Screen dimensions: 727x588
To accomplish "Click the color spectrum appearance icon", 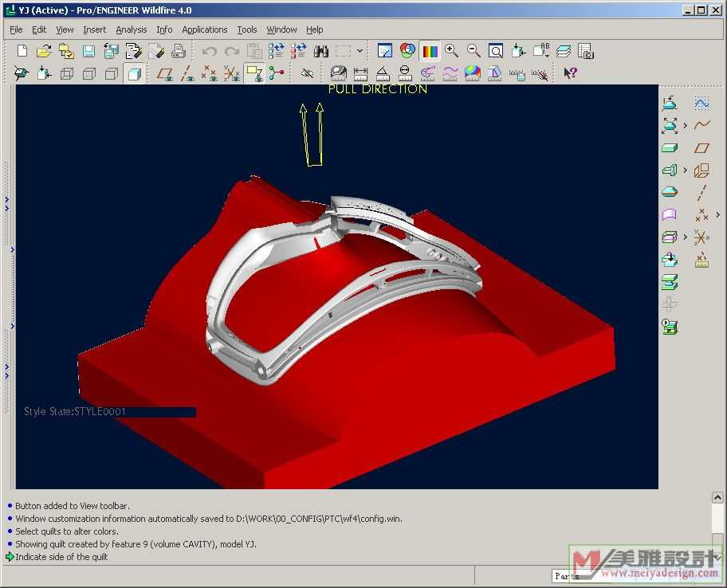I will click(430, 51).
